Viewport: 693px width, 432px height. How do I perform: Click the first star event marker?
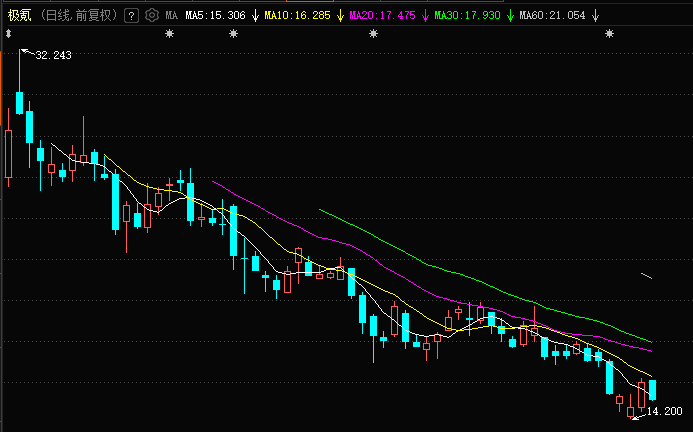[x=170, y=35]
